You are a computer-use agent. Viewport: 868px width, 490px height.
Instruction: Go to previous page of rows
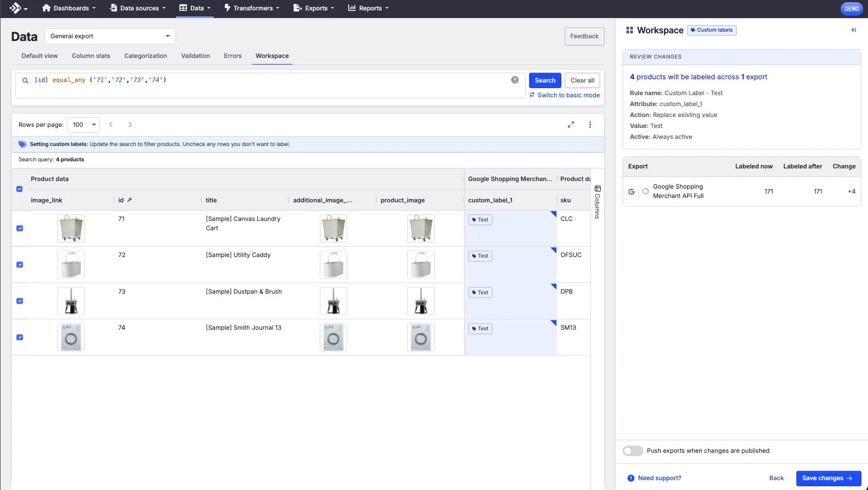point(111,125)
